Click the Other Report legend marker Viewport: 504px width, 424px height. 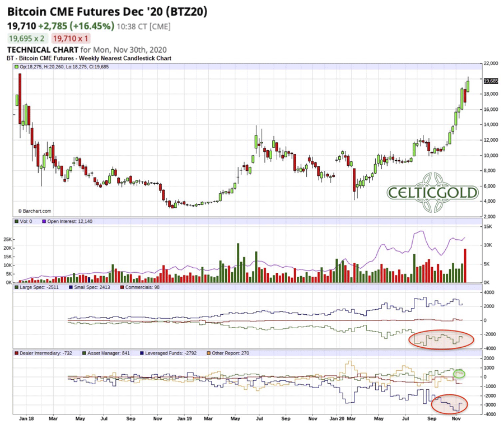[x=208, y=353]
